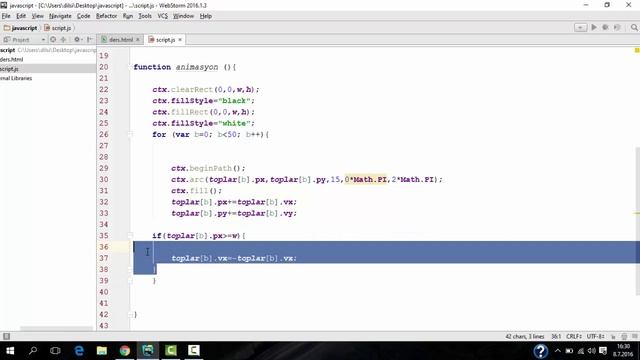Click the ctx.arc line of code
Screen dimensions: 640x360
[x=307, y=179]
